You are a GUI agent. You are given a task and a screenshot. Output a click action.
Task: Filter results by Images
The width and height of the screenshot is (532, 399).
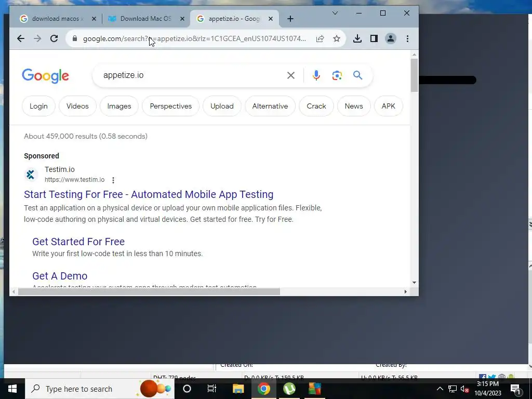(119, 106)
